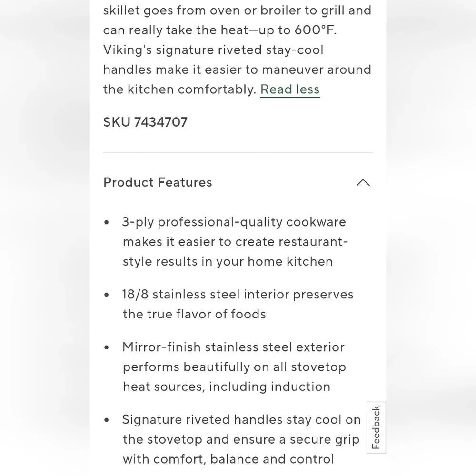Click the bullet dot before "3-ply professional-quality"
This screenshot has width=476, height=476.
[x=106, y=222]
